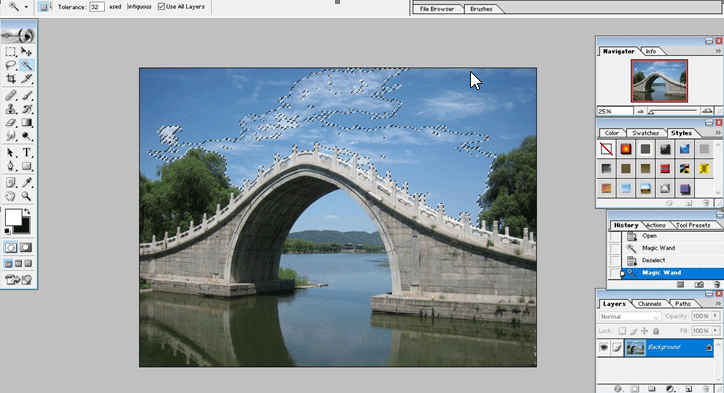Screen dimensions: 724x393
Task: Click the Navigator bridge preview thumbnail
Action: coord(659,81)
